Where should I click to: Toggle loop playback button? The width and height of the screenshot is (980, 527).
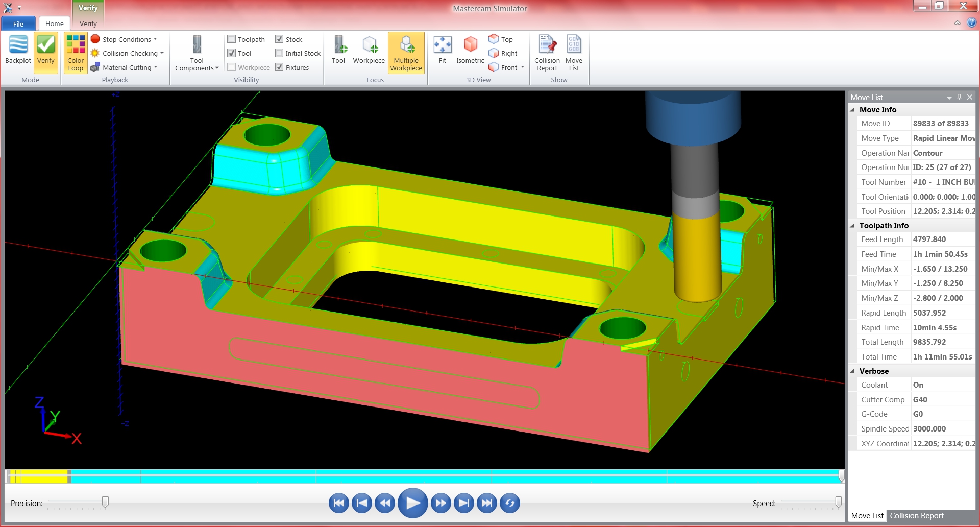coord(510,503)
